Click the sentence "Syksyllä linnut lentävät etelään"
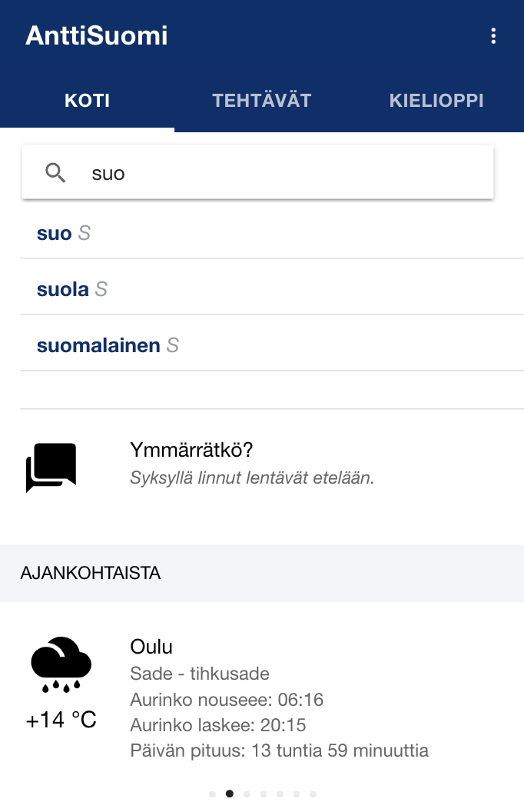 click(252, 478)
